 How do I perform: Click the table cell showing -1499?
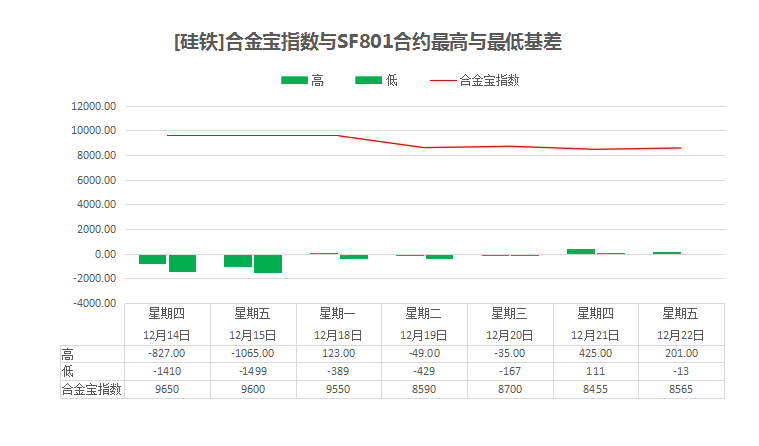[253, 371]
